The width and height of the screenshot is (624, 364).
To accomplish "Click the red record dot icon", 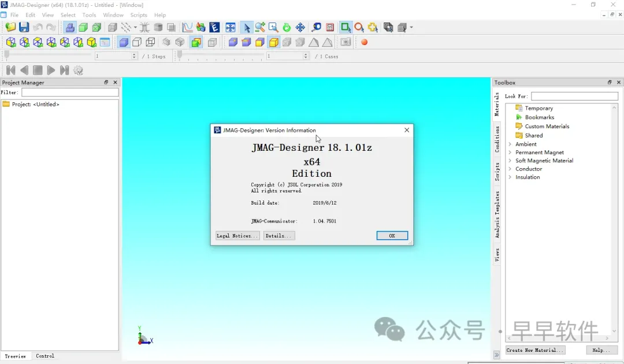I will click(364, 42).
